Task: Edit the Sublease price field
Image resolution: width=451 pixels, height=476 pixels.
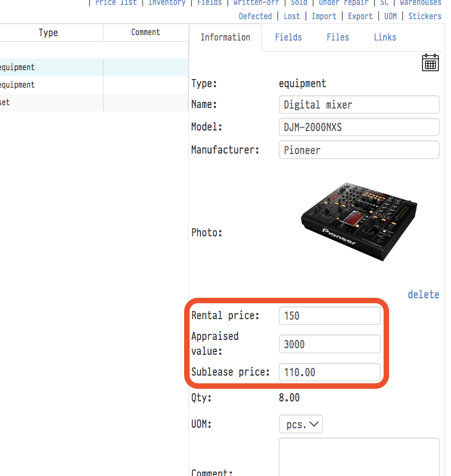Action: click(x=329, y=372)
